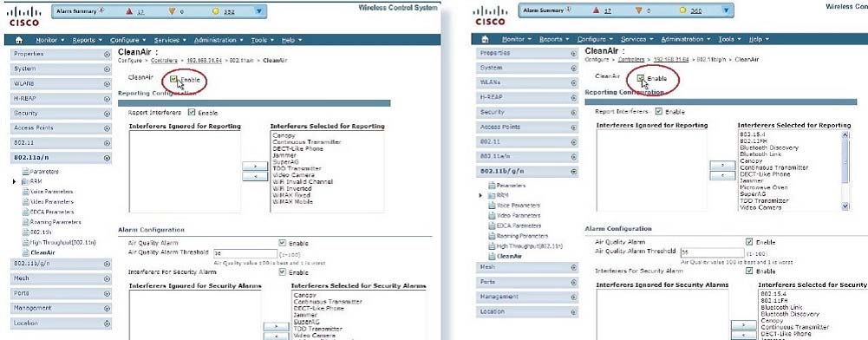
Task: Expand H-REAP section in 802.11b/g/n window sidebar
Action: point(573,97)
